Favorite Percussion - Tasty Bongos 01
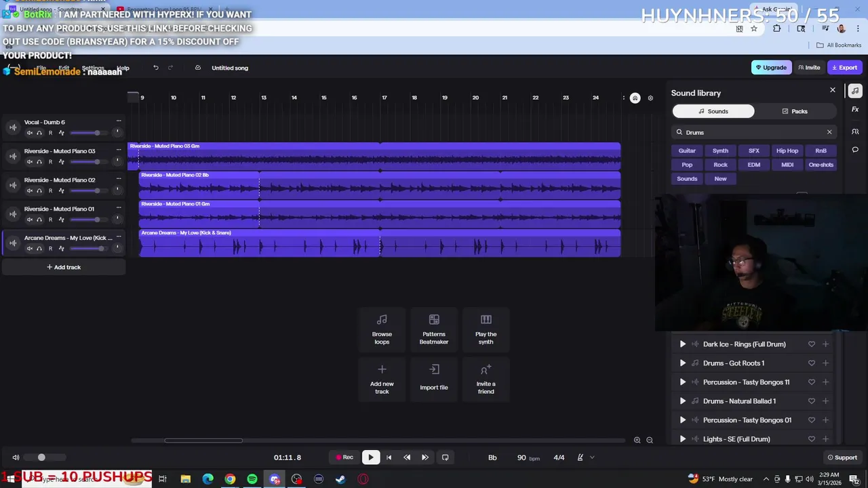 811,420
